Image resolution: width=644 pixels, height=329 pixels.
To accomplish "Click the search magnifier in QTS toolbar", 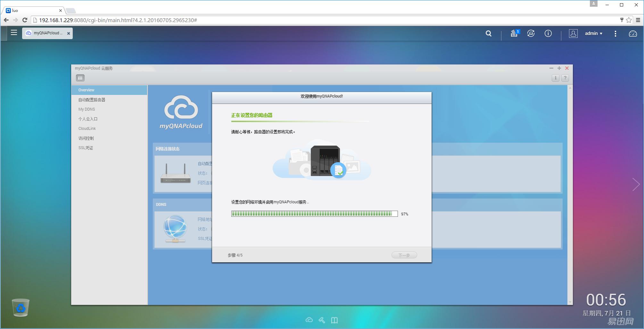I will (x=488, y=33).
